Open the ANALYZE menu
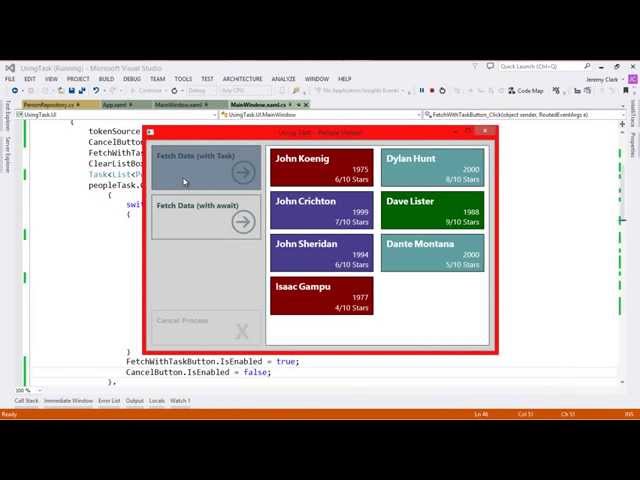 284,79
